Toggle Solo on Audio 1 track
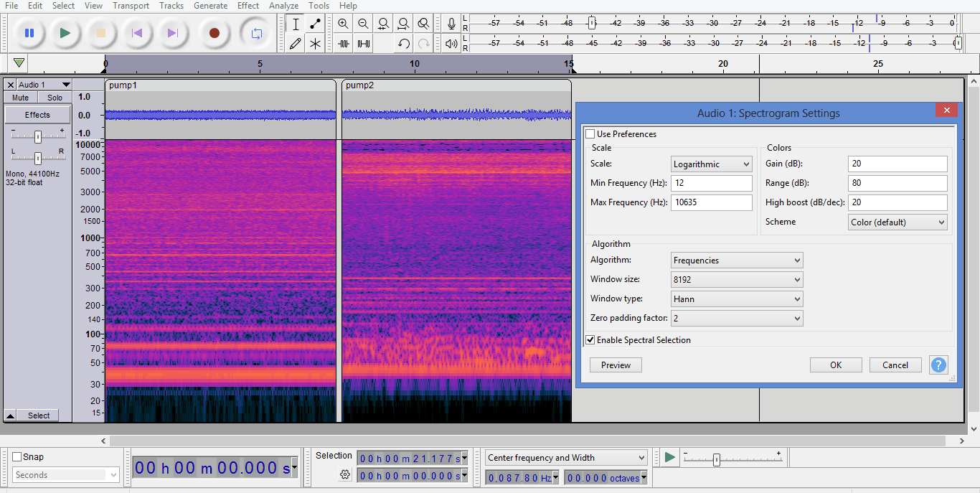This screenshot has height=493, width=980. [x=55, y=98]
